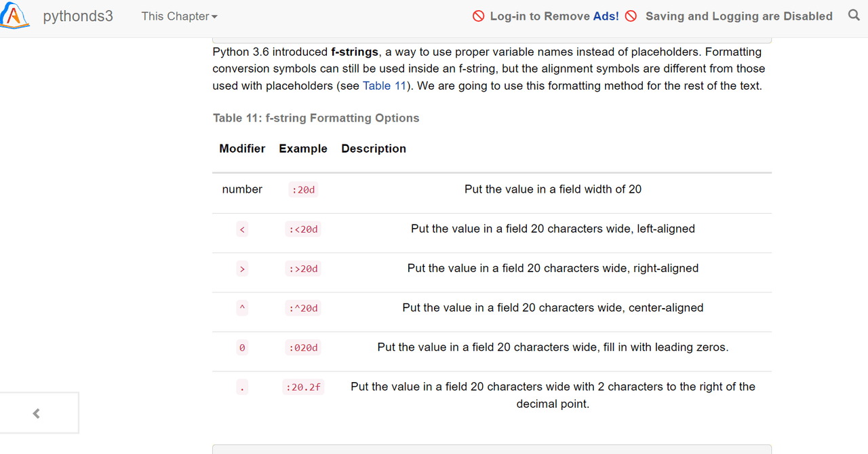The height and width of the screenshot is (454, 868).
Task: Click the prohibited icon beside Saving and Logging
Action: 631,16
